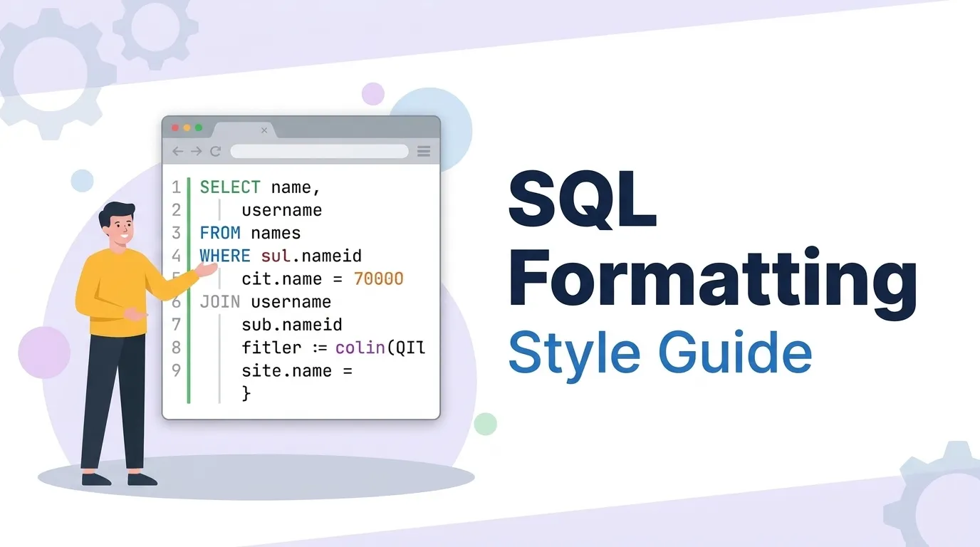This screenshot has width=980, height=547.
Task: Click the browser reload icon
Action: [x=215, y=151]
